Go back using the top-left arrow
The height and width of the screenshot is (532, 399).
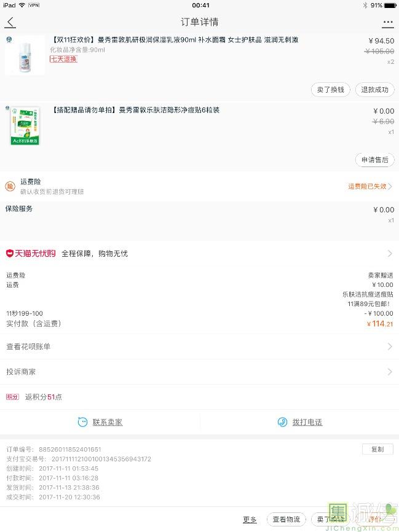[10, 23]
